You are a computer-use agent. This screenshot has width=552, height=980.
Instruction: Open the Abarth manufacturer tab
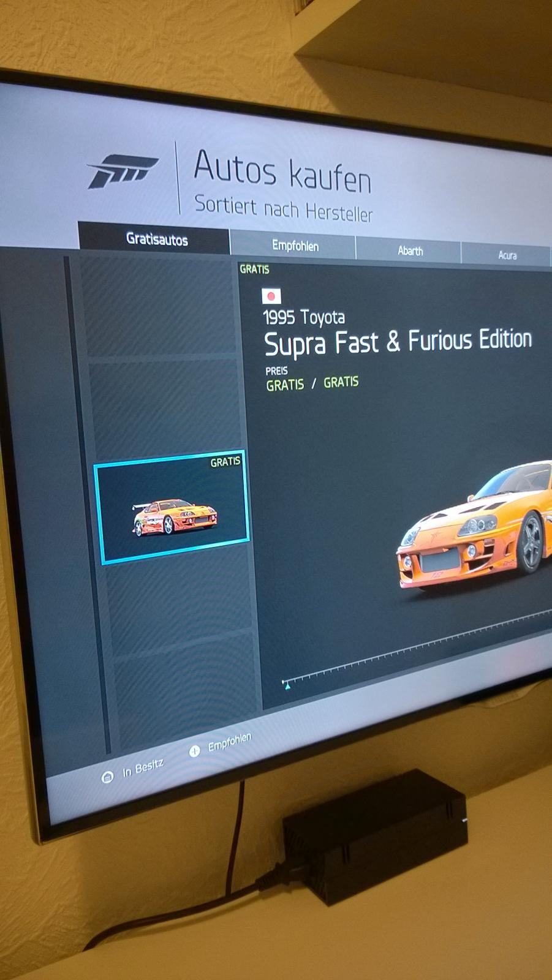(x=409, y=251)
